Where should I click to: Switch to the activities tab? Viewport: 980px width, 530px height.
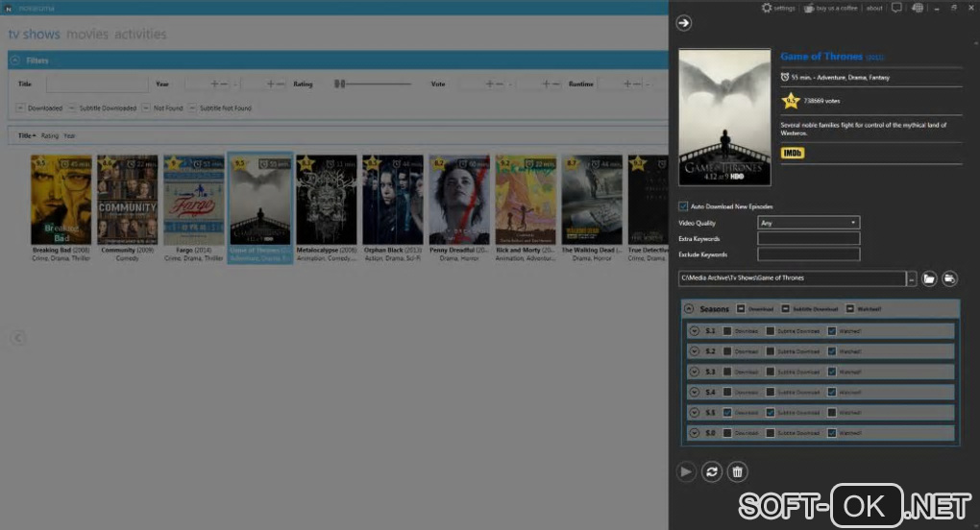(x=140, y=34)
